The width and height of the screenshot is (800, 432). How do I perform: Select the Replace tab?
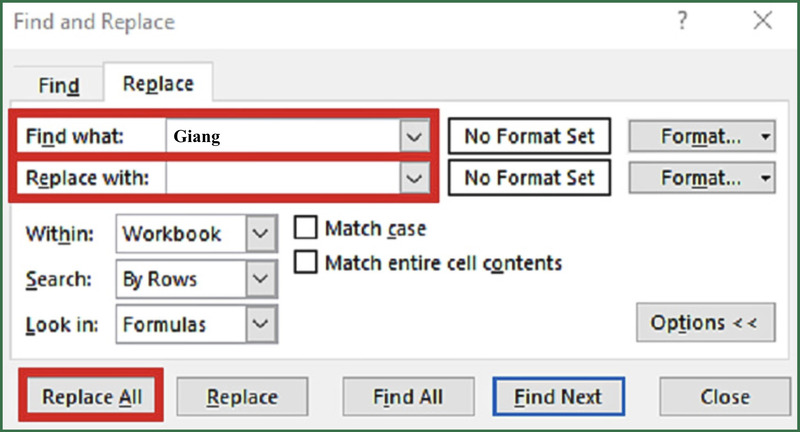[157, 84]
